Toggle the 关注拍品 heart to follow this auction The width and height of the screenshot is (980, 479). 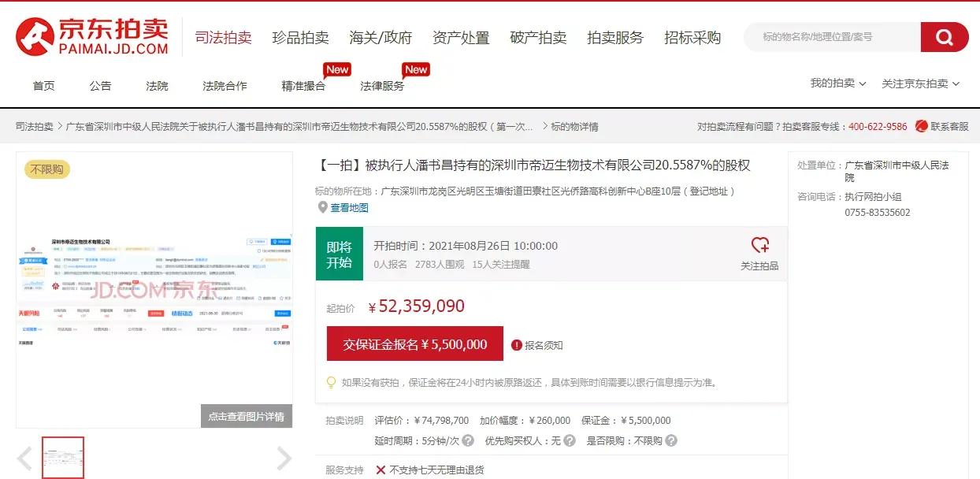pyautogui.click(x=760, y=247)
